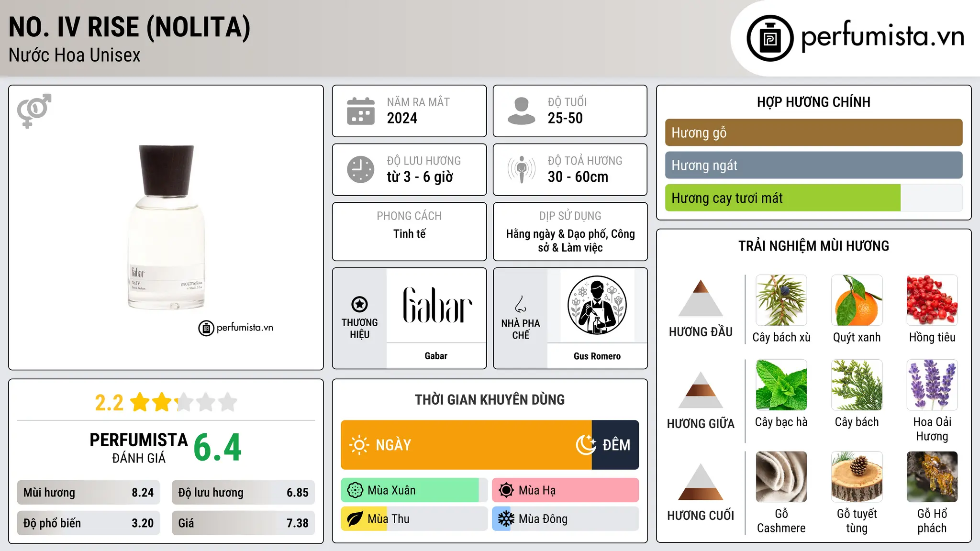Viewport: 980px width, 551px height.
Task: Click the Gabar brand name label
Action: pyautogui.click(x=436, y=356)
